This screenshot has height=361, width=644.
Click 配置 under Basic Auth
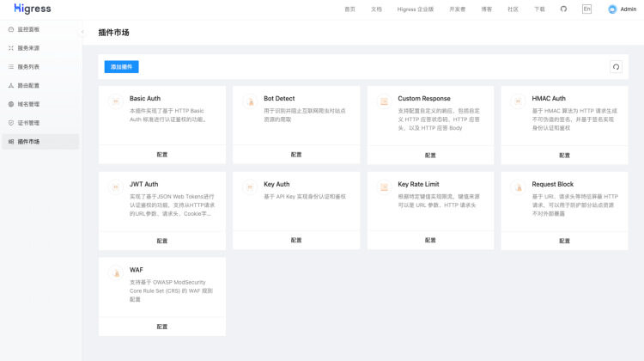click(x=161, y=155)
